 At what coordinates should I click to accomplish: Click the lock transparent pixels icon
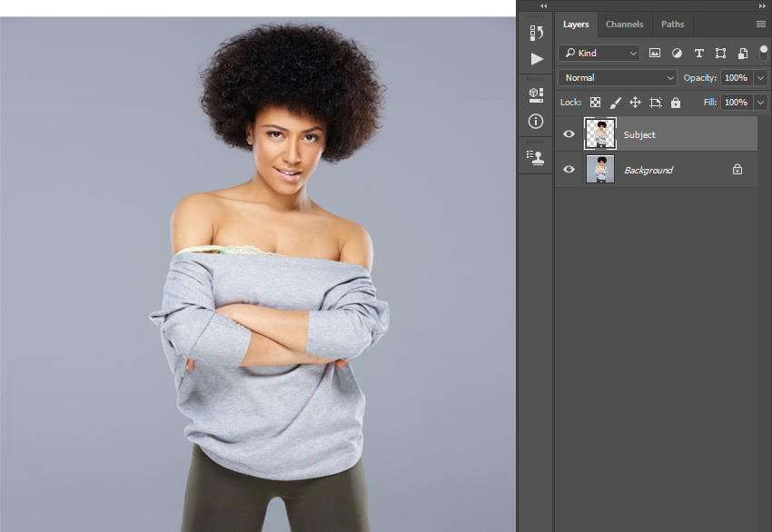595,103
